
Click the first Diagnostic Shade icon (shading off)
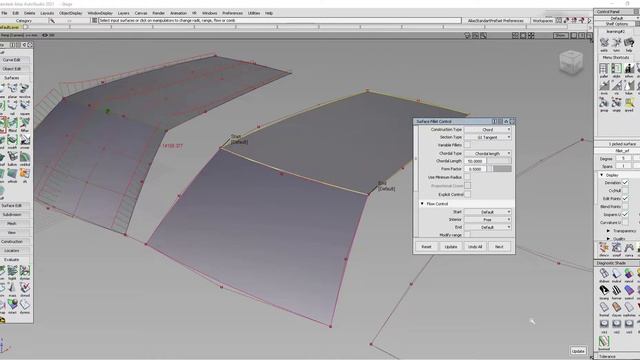tap(604, 273)
